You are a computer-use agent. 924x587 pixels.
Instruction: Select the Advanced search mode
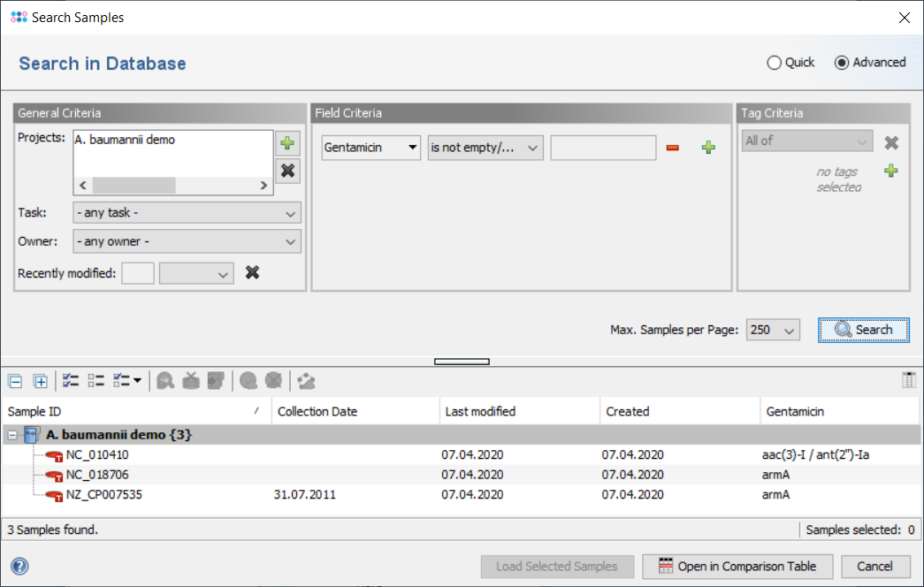842,63
